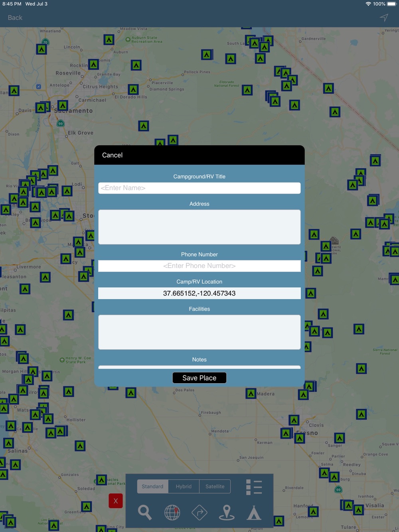Select campground marker near Lincoln
Viewport: 399px width, 532px height.
tap(41, 49)
